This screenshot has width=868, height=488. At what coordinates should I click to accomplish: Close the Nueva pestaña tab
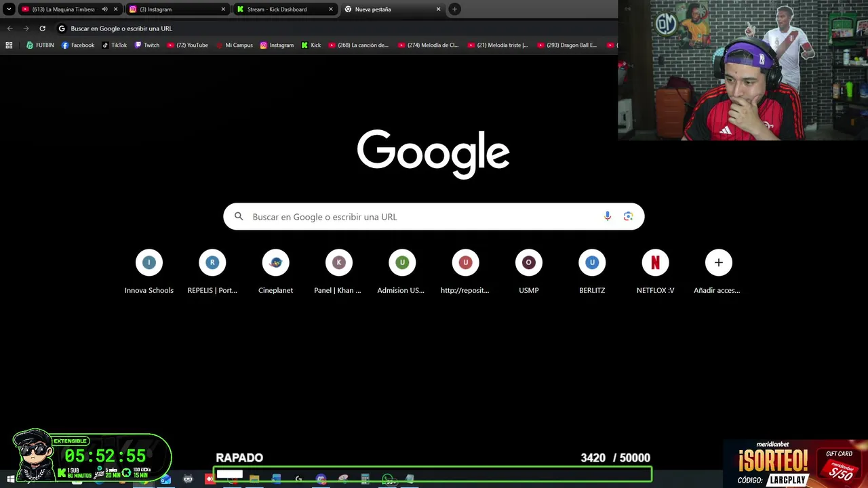[438, 9]
